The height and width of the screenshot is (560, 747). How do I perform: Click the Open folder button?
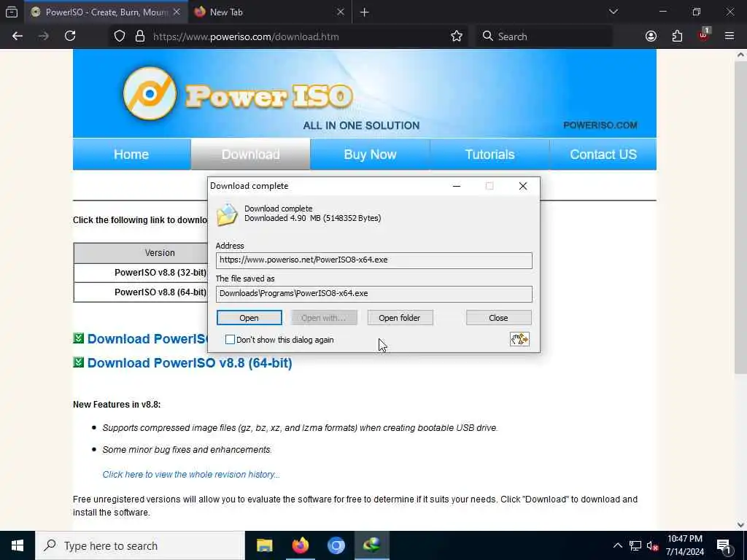click(x=400, y=318)
